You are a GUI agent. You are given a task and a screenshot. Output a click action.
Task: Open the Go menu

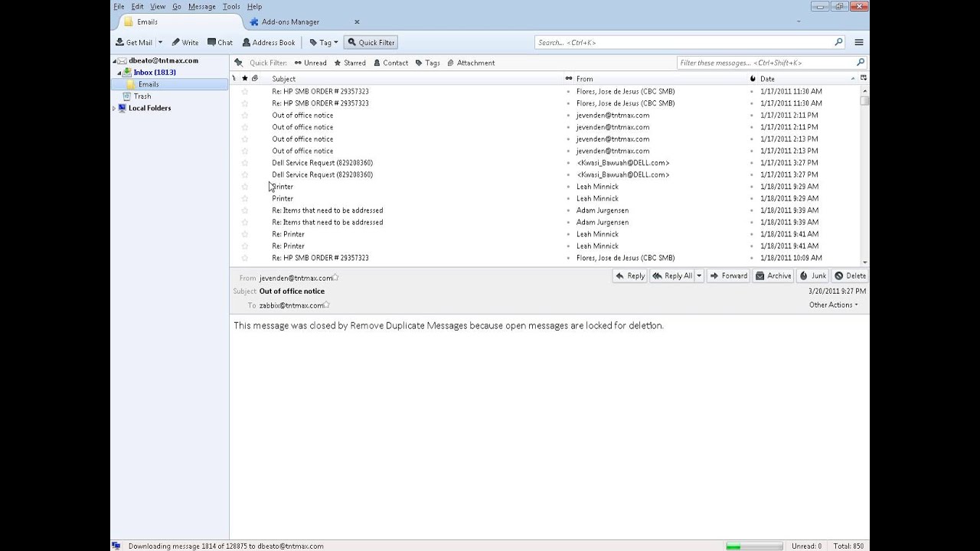[x=177, y=6]
